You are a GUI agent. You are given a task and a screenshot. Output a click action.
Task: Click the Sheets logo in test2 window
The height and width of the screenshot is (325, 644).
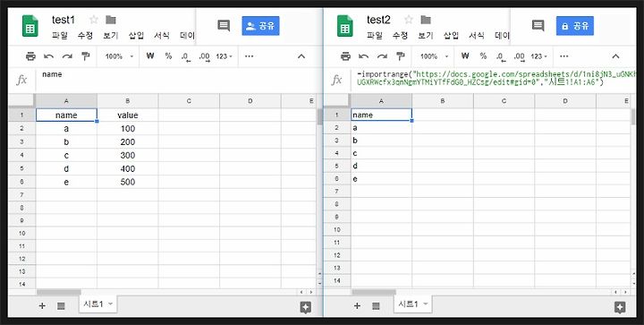[345, 26]
